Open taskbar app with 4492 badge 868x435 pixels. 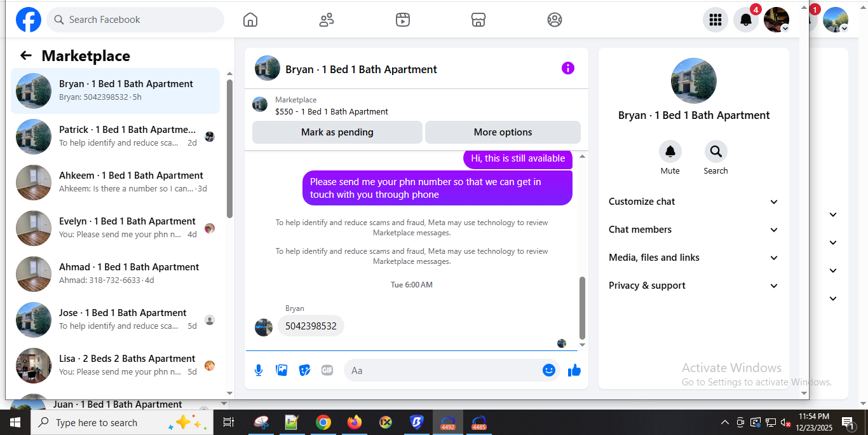tap(448, 422)
